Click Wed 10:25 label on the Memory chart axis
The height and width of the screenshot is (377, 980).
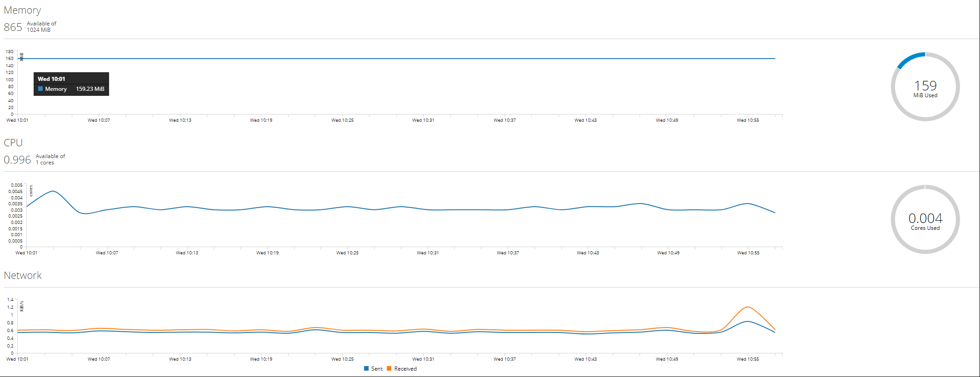[342, 120]
